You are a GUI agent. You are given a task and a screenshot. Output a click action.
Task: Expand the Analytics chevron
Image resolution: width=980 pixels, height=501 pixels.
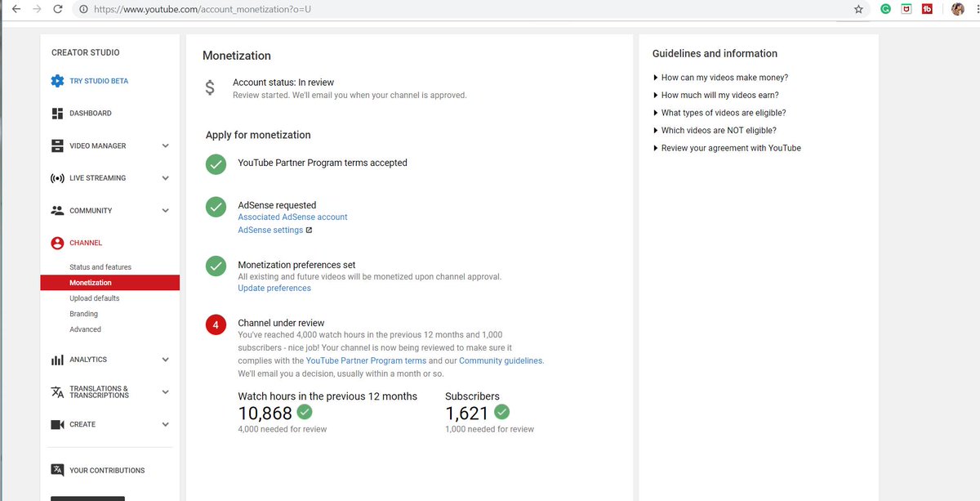tap(165, 360)
